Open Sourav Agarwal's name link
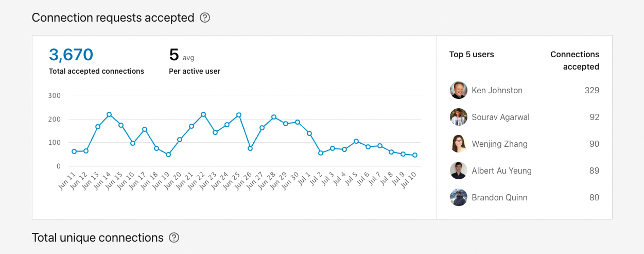 click(x=500, y=117)
